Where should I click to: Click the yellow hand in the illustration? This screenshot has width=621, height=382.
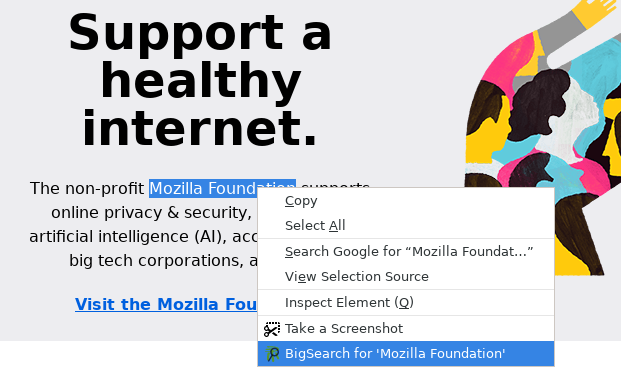(595, 11)
